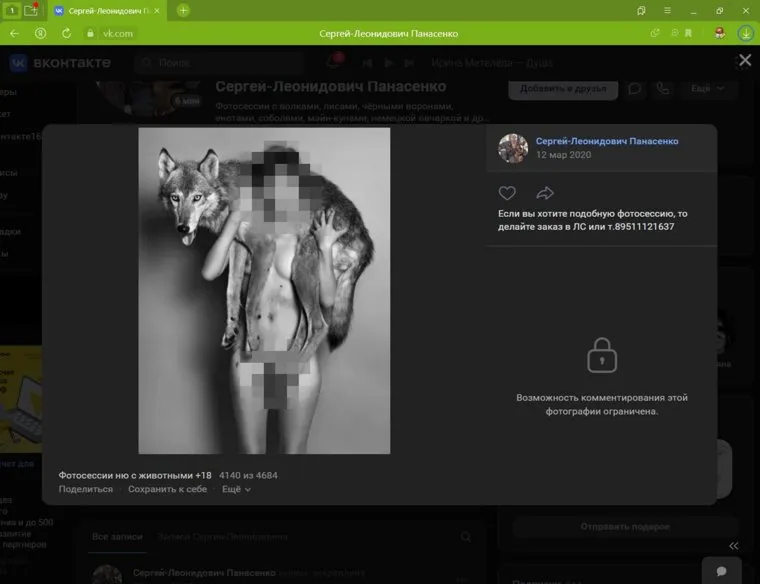Click the browser back arrow
The height and width of the screenshot is (584, 760).
(x=14, y=33)
